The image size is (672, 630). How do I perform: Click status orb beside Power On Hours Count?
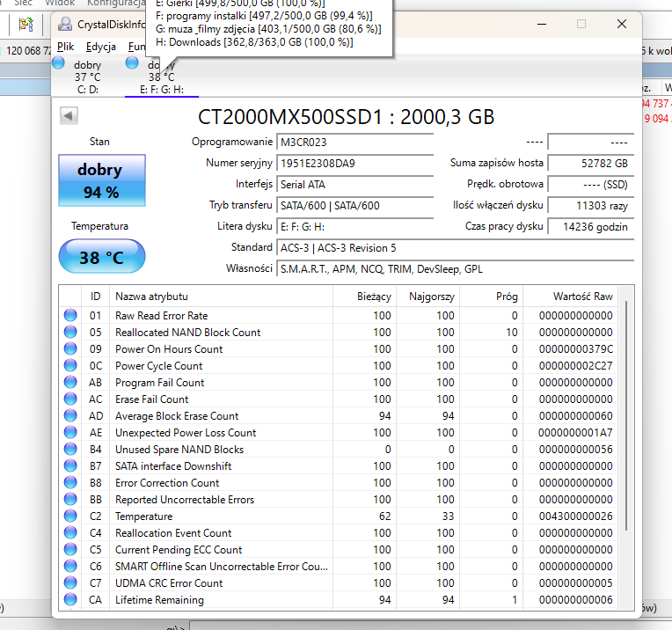coord(70,349)
